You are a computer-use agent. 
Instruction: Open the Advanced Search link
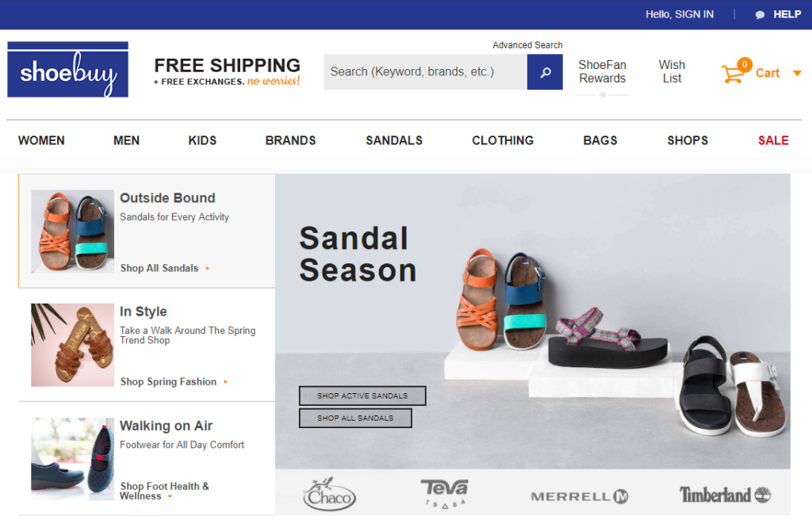[527, 45]
